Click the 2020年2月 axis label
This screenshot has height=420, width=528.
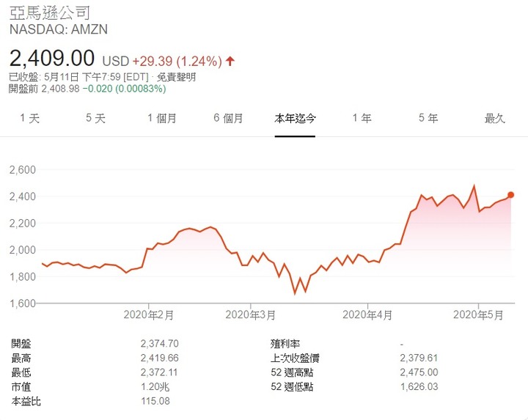148,315
